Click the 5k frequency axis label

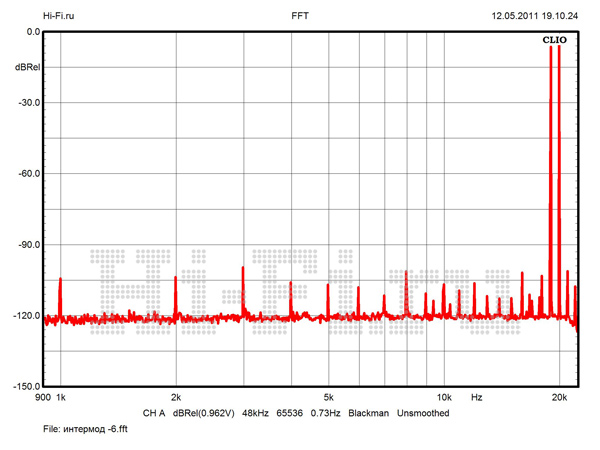(x=329, y=398)
